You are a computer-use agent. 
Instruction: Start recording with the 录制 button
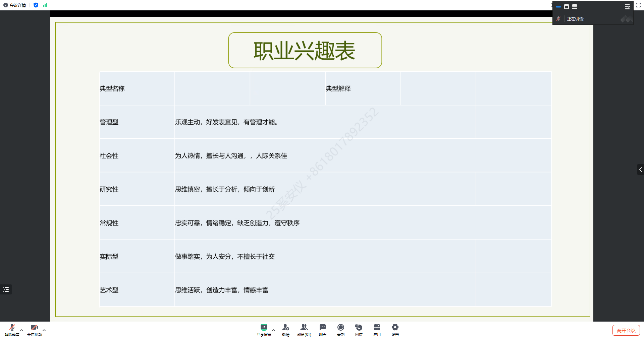point(340,330)
